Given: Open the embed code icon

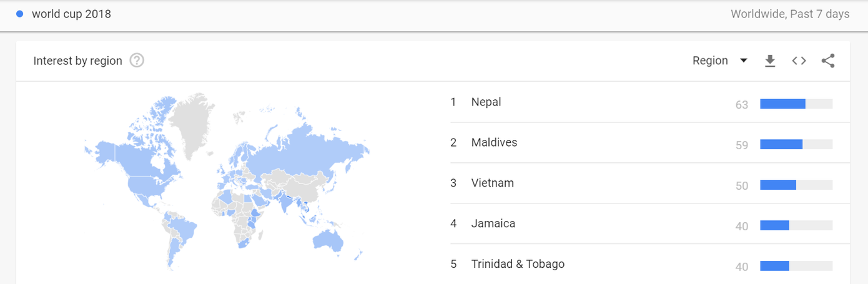Looking at the screenshot, I should (799, 61).
